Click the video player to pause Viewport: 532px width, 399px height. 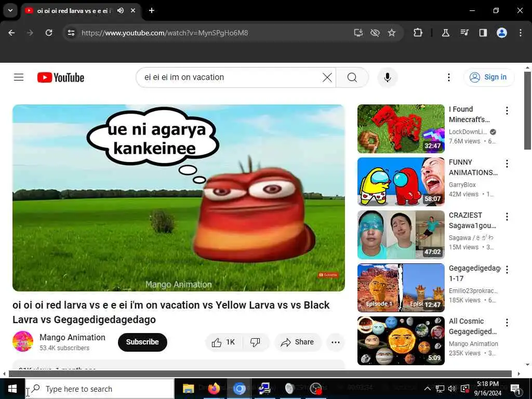(179, 198)
